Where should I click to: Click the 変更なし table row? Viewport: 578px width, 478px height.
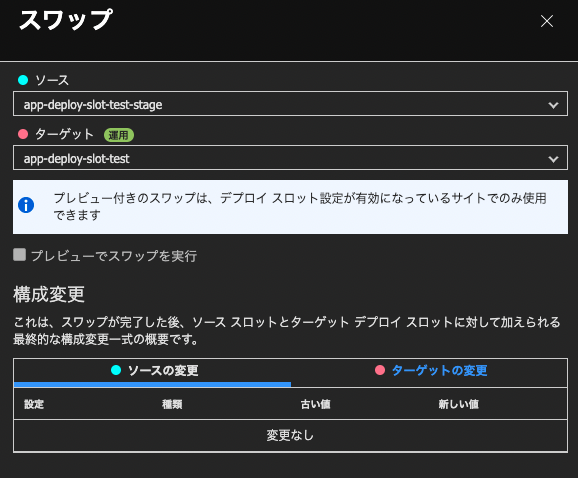click(290, 435)
